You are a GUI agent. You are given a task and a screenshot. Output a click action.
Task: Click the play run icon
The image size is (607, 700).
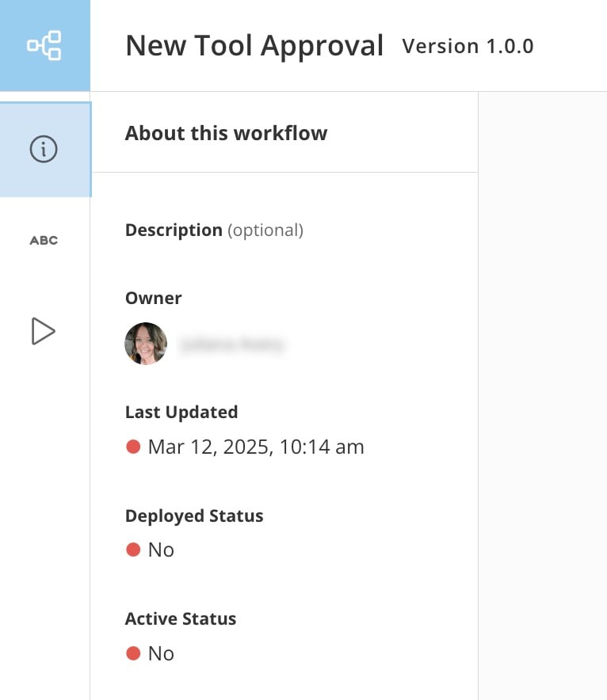coord(44,331)
